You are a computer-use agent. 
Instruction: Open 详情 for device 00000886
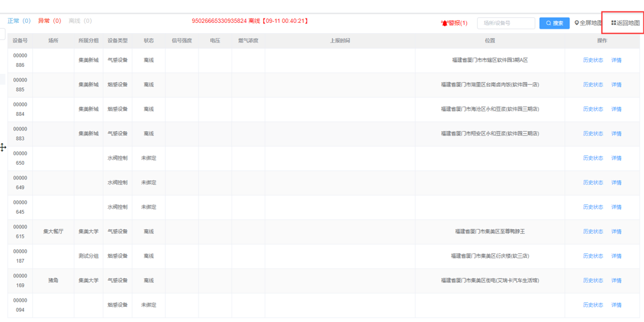(x=616, y=60)
